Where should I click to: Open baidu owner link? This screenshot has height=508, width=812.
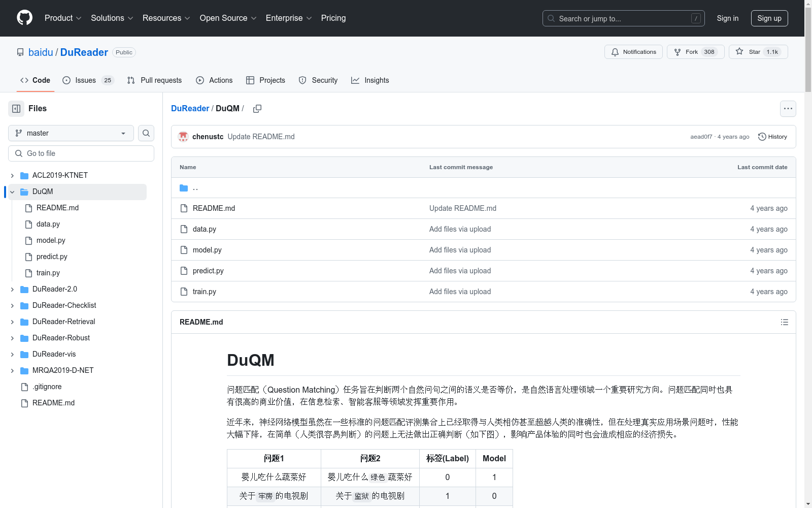[x=41, y=52]
